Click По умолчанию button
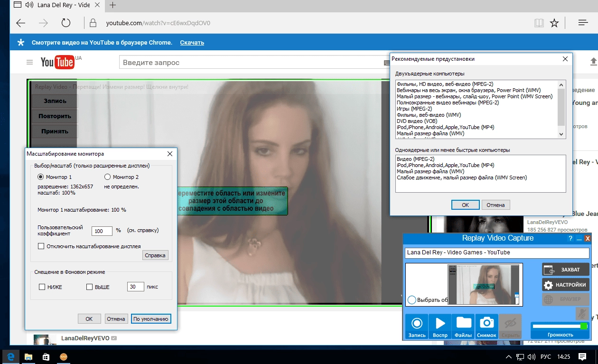The width and height of the screenshot is (598, 364). tap(150, 319)
